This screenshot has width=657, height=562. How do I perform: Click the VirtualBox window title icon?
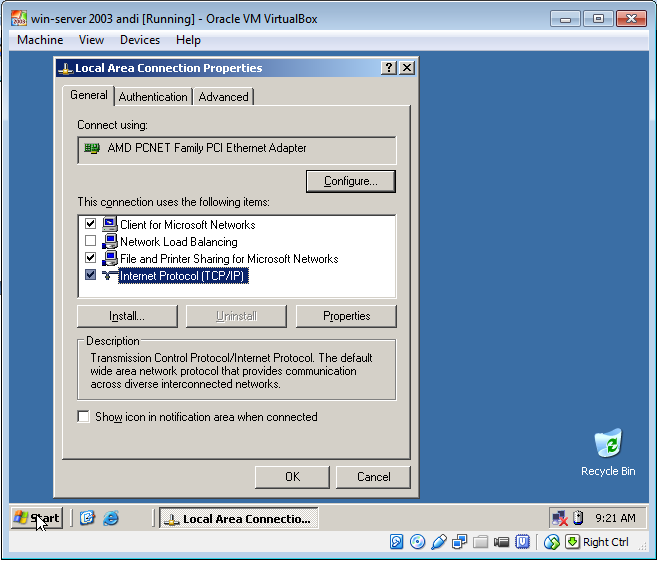pos(19,19)
